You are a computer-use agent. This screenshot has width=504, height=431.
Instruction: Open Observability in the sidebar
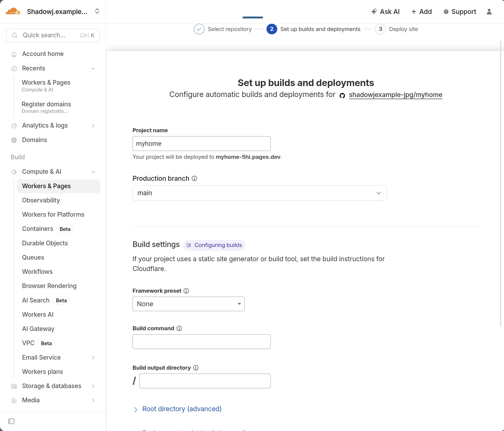[x=41, y=200]
